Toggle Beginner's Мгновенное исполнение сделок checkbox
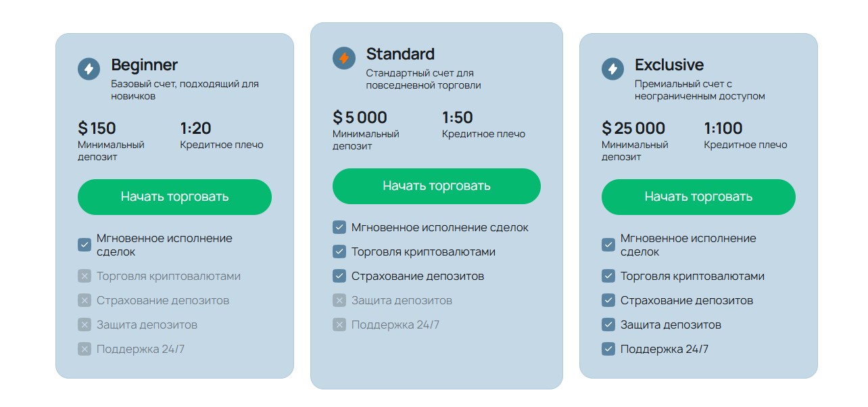This screenshot has height=407, width=868. 85,245
